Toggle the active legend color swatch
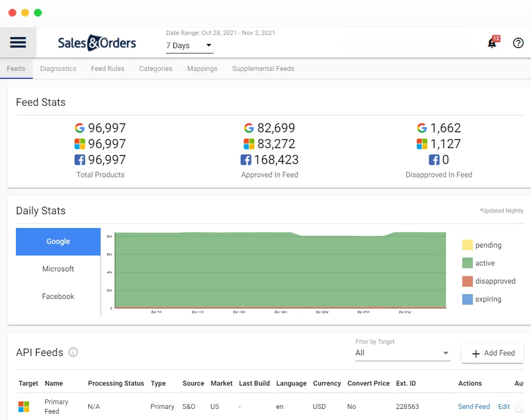Image resolution: width=531 pixels, height=420 pixels. click(x=467, y=263)
